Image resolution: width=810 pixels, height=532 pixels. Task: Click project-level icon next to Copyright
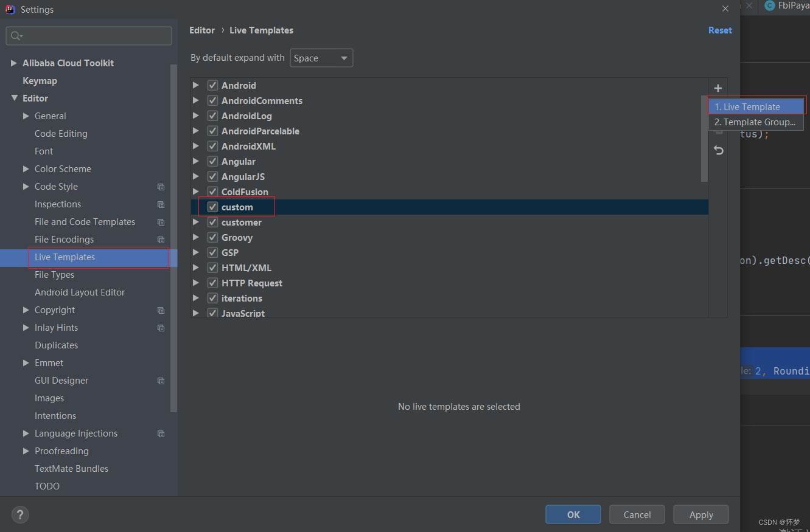(x=161, y=310)
